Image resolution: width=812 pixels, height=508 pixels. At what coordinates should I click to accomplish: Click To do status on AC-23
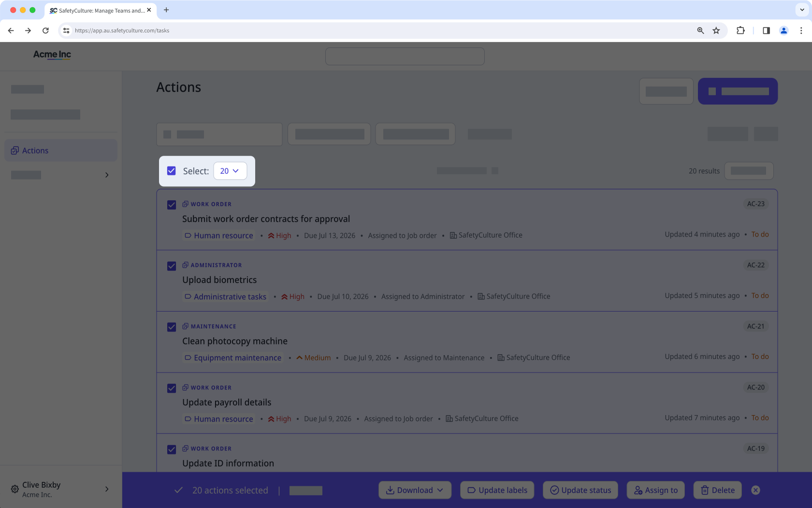760,234
